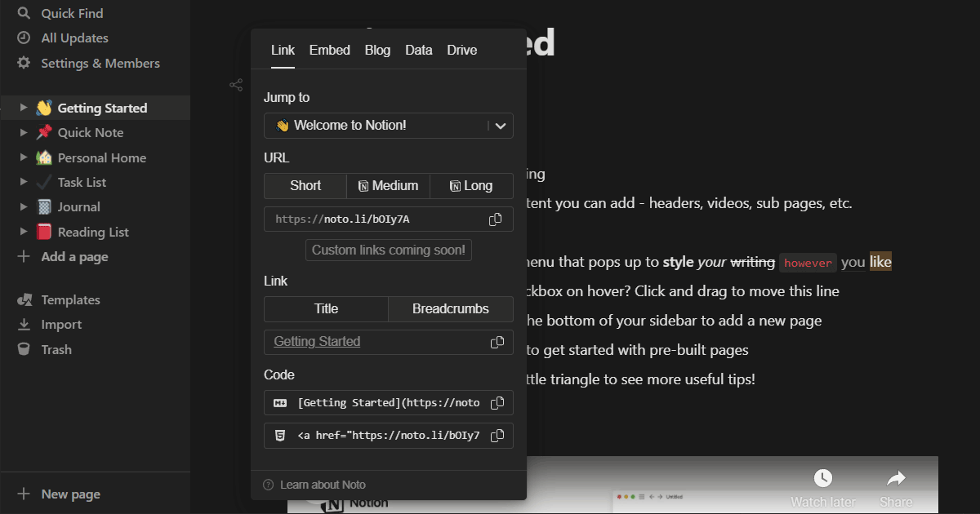
Task: Select the Medium URL option
Action: 389,186
